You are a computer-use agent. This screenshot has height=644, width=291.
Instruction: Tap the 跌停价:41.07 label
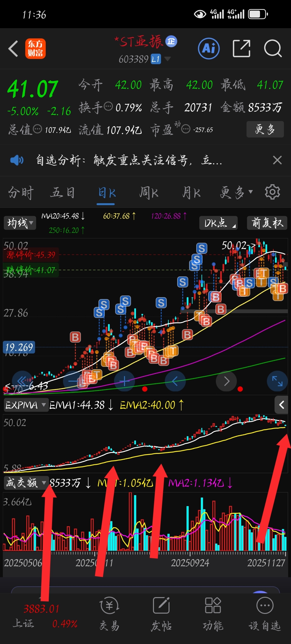(x=31, y=270)
